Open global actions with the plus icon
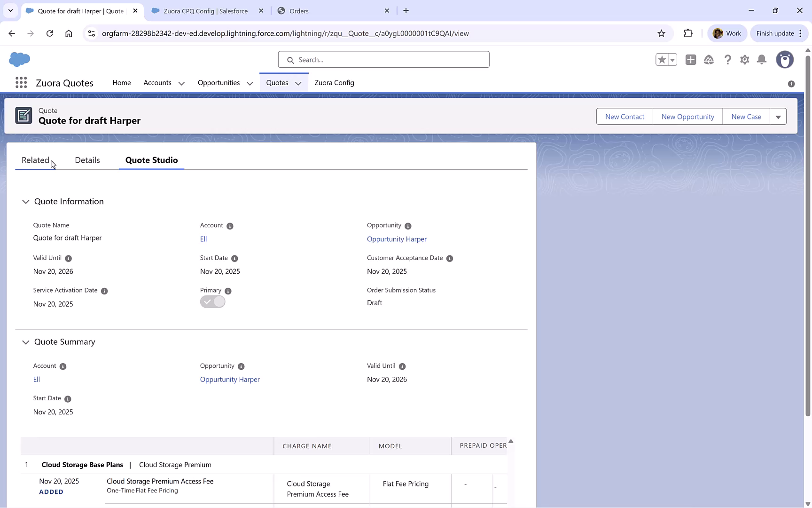 click(x=691, y=60)
